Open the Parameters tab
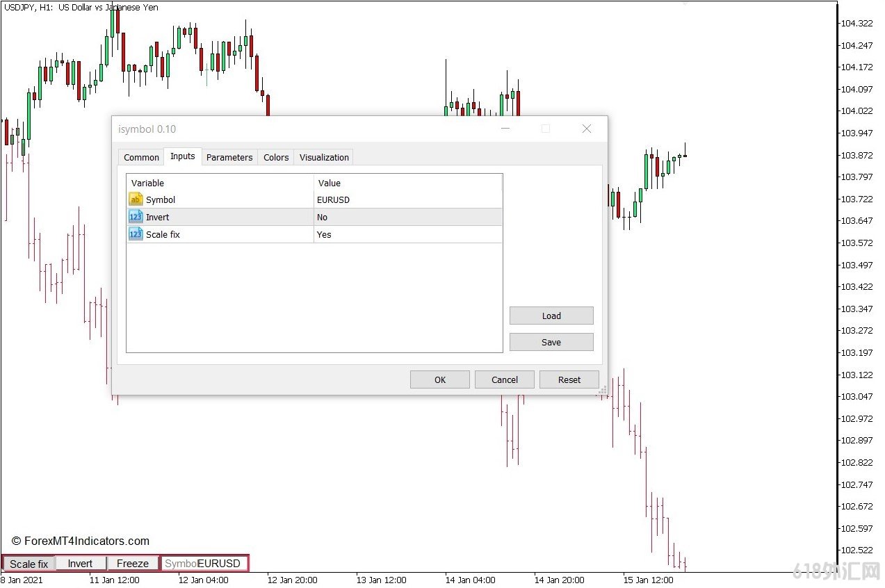 (x=229, y=157)
